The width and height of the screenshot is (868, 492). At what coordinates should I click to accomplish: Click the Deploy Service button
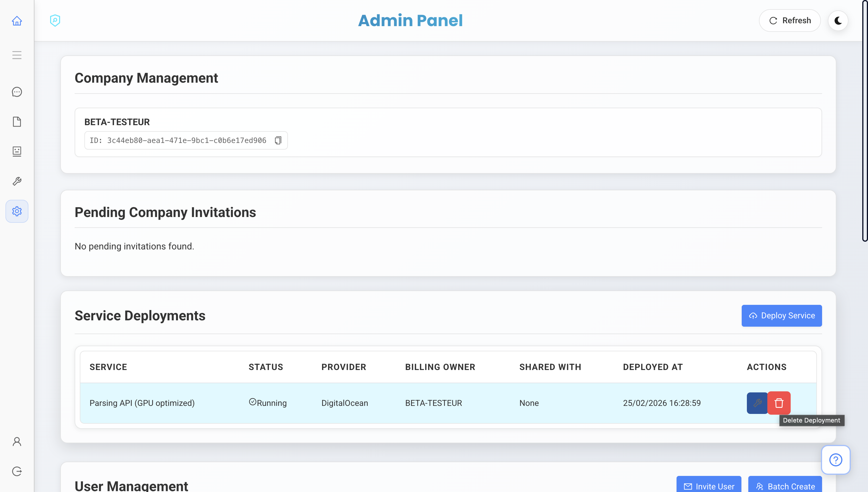tap(782, 316)
